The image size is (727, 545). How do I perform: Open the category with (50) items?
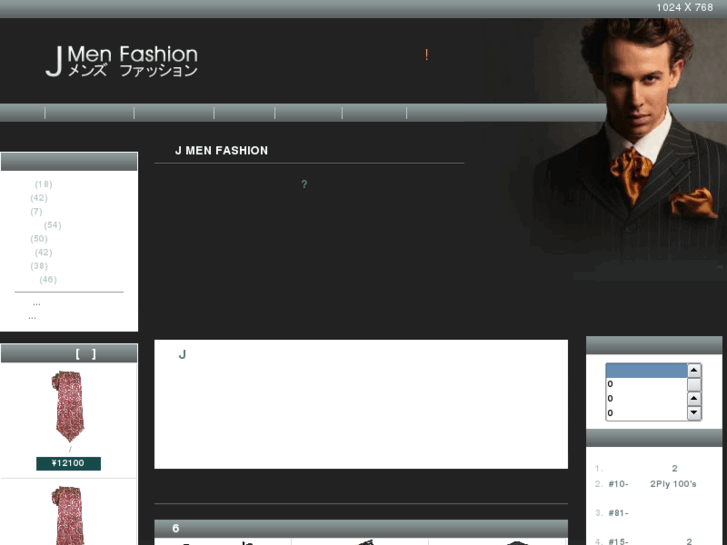(x=38, y=238)
